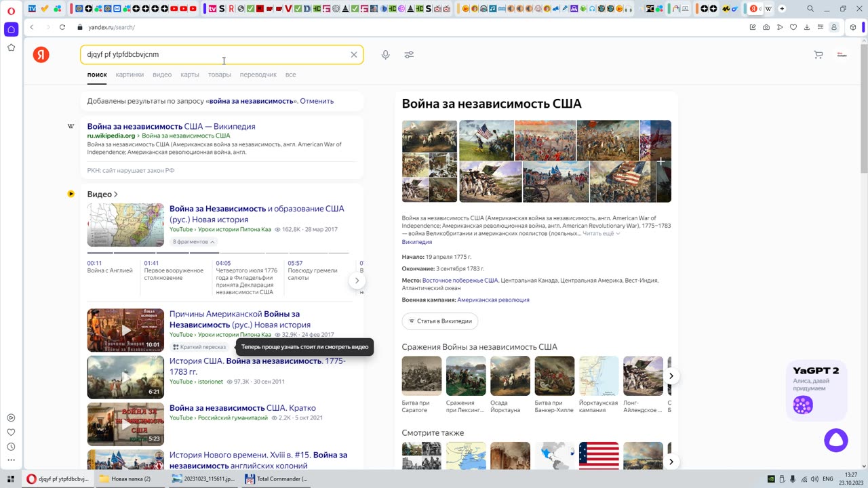Open the Windows Start button
This screenshot has width=868, height=488.
[x=10, y=479]
